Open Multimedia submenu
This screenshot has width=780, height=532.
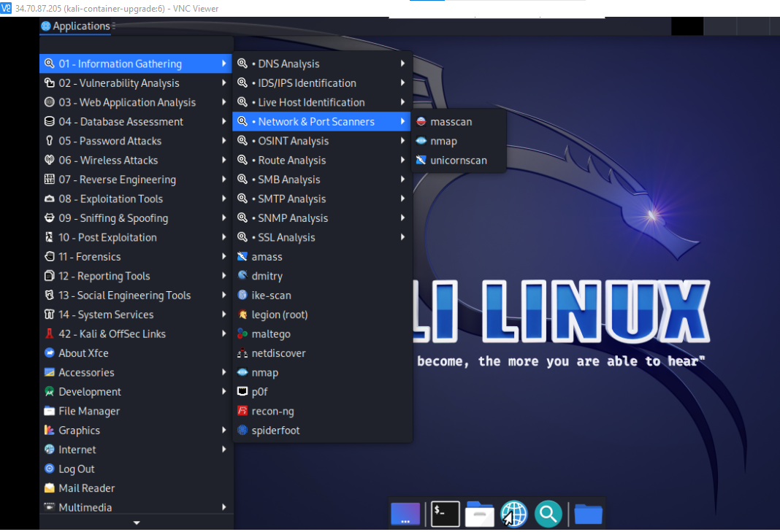pyautogui.click(x=135, y=508)
